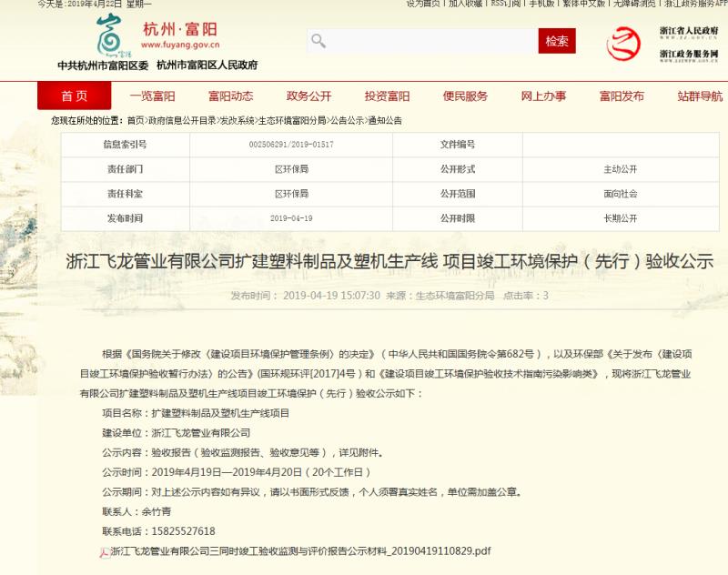Click breadcrumb 通知公告
Screen dimensions: 728x575
[385, 121]
